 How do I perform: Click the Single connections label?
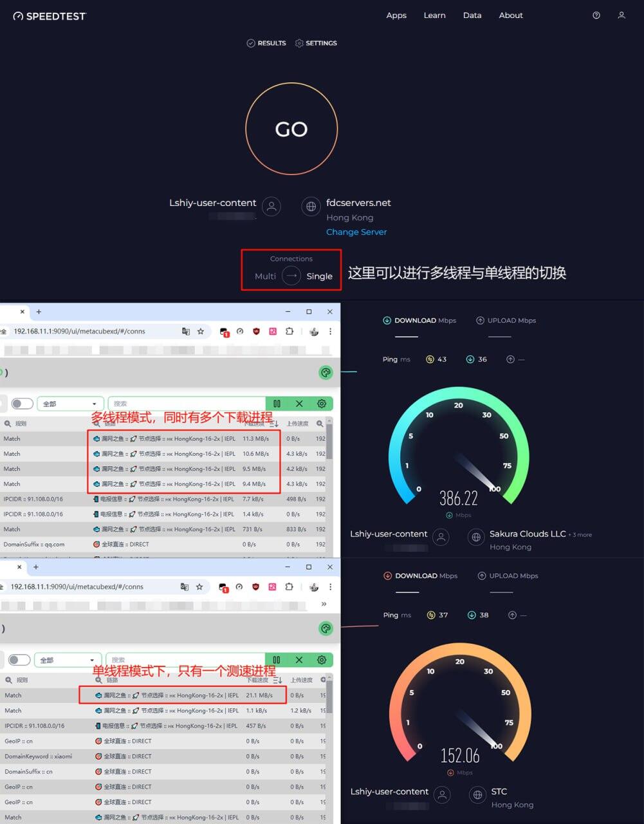pyautogui.click(x=319, y=276)
